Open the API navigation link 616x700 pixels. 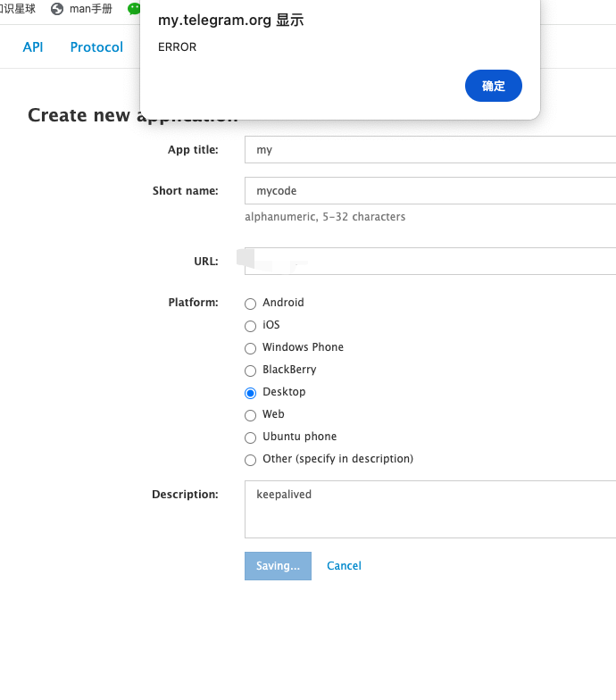(33, 46)
